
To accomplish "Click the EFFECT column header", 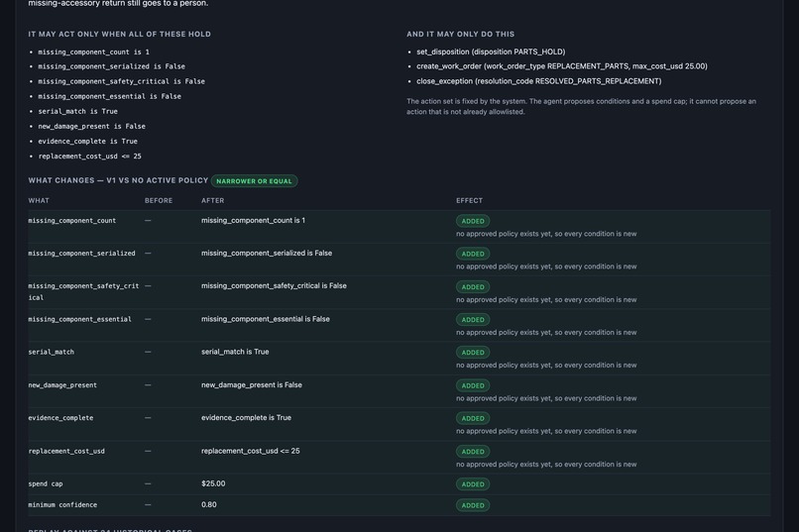I will click(x=469, y=200).
